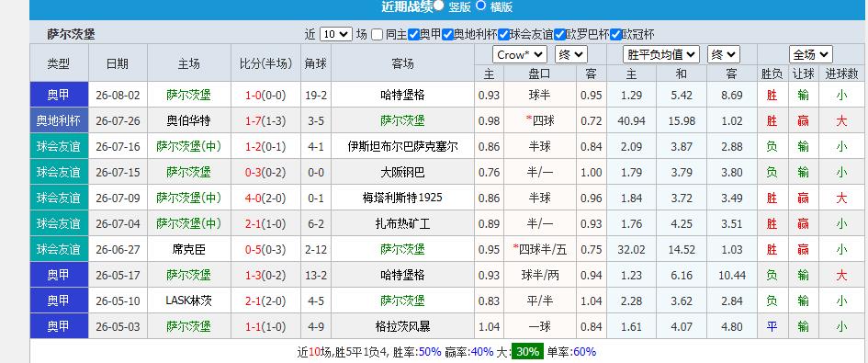868x363 pixels.
Task: Open the 哈特堡格 team link dated 26-08-02
Action: 403,95
